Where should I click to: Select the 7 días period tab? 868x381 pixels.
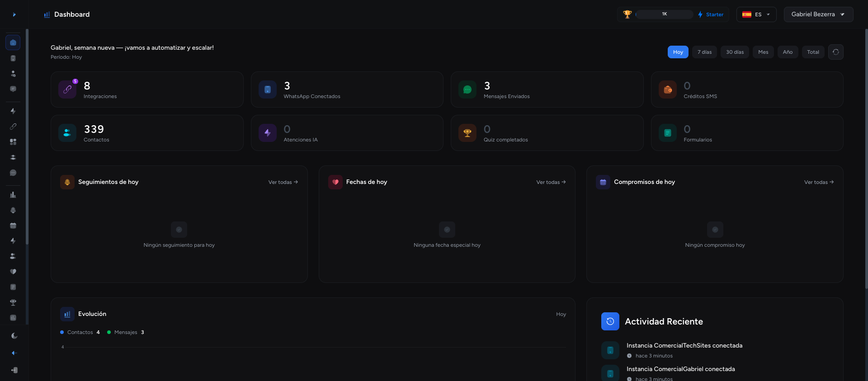click(x=704, y=52)
